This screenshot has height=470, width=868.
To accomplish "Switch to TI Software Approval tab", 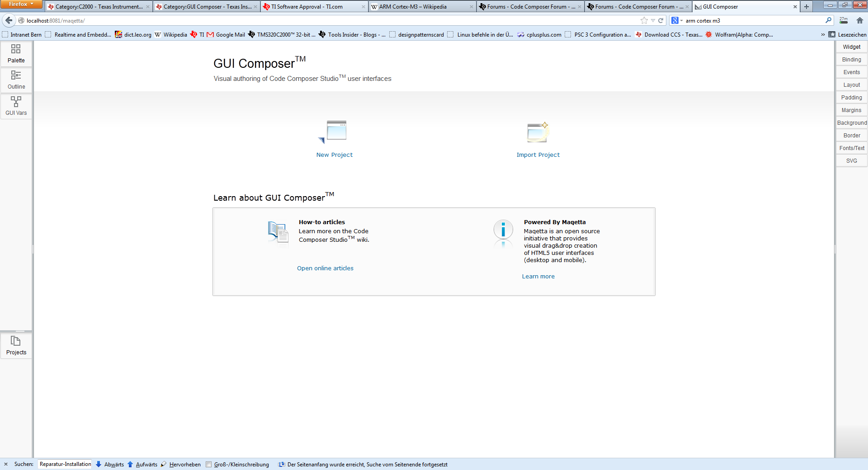I will (314, 7).
